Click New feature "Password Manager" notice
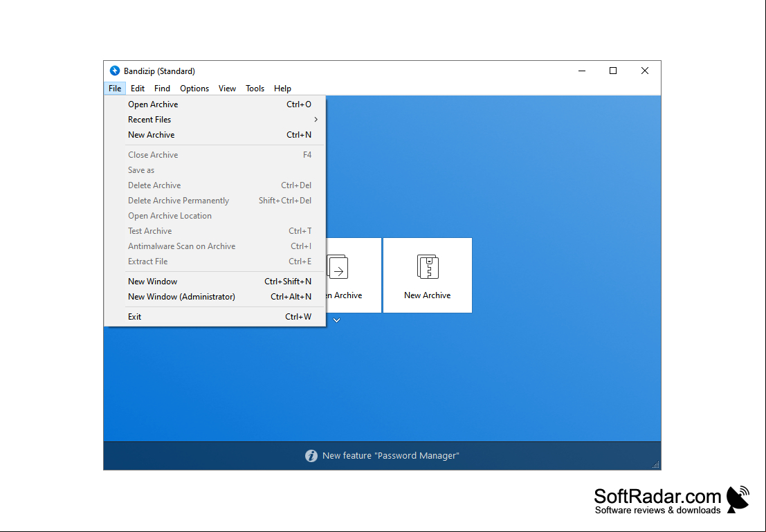Viewport: 766px width, 532px height. click(x=391, y=456)
